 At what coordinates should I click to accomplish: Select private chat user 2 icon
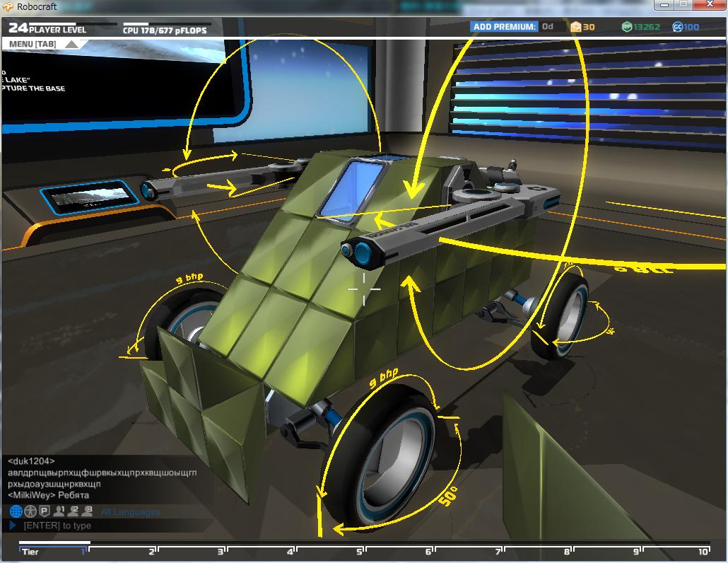click(73, 511)
